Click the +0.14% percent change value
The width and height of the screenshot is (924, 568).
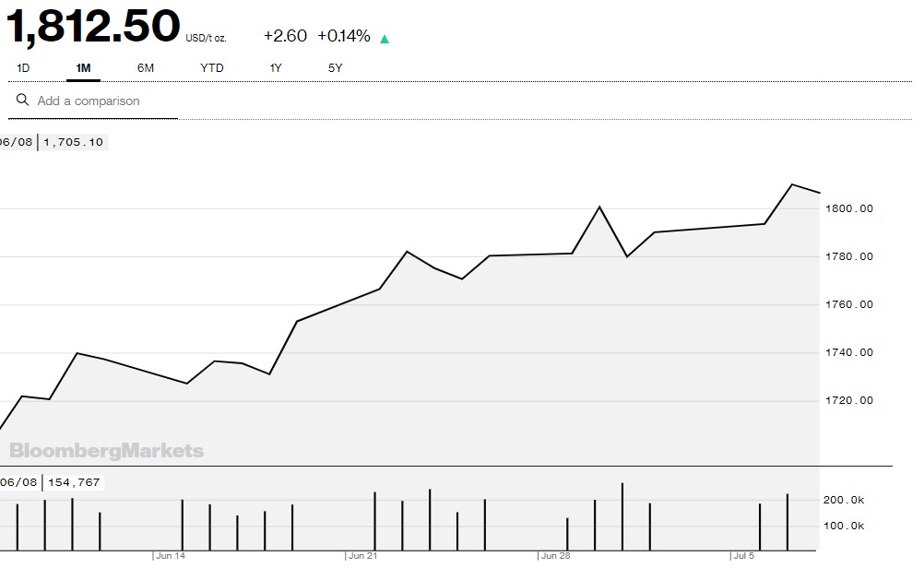tap(344, 36)
